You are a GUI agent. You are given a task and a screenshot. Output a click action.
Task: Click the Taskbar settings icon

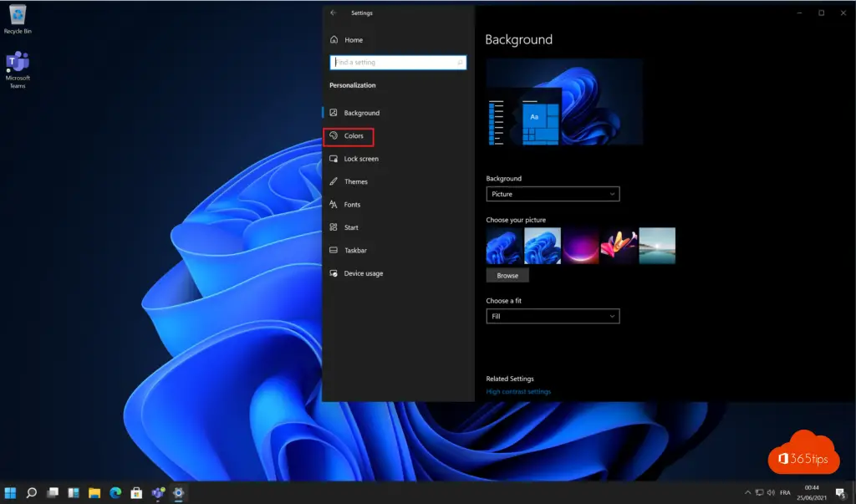(x=334, y=251)
